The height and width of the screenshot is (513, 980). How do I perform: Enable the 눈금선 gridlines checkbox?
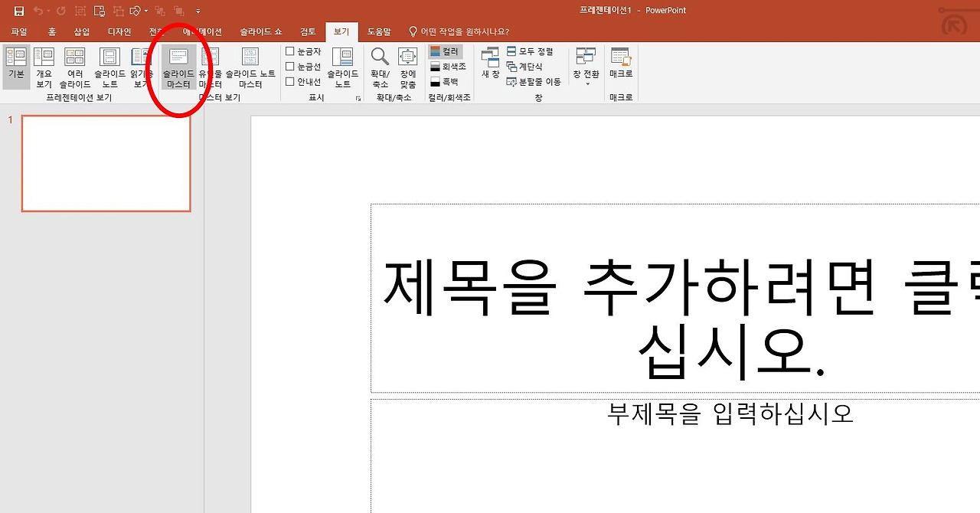click(x=304, y=67)
